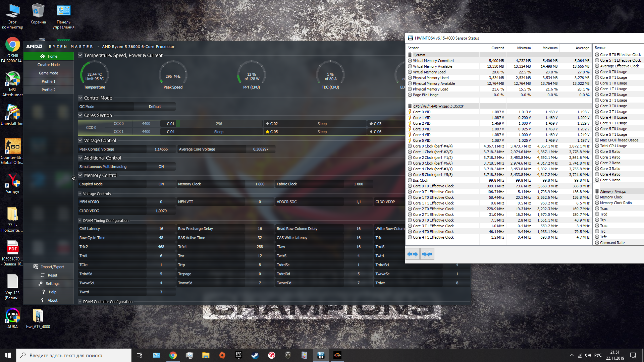This screenshot has width=644, height=362.
Task: Switch to Creator Mode profile
Action: [49, 65]
